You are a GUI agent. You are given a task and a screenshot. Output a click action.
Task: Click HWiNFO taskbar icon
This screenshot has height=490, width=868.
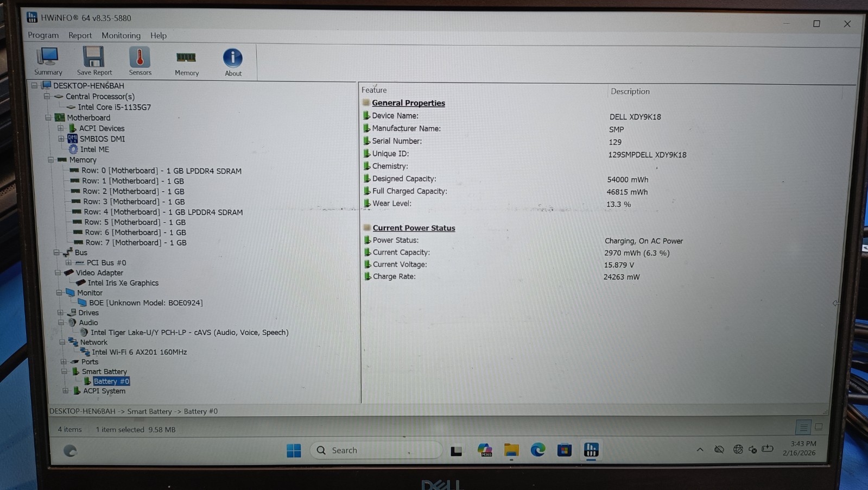coord(591,450)
